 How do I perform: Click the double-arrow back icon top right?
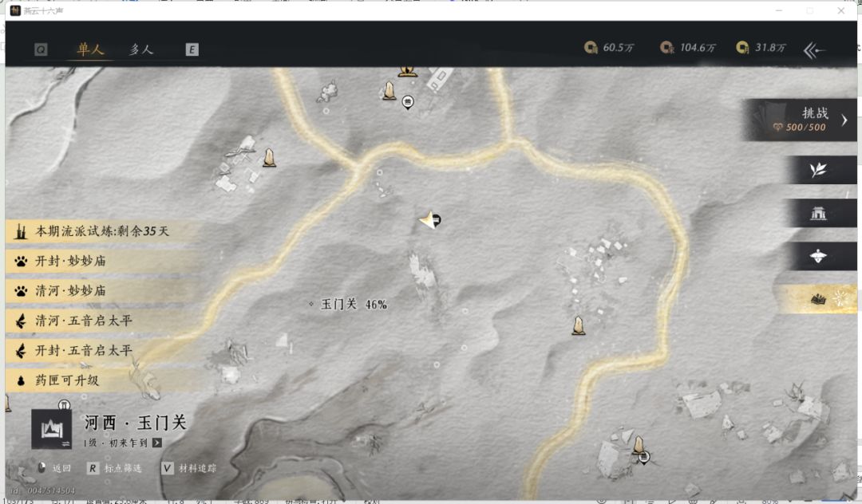point(813,50)
